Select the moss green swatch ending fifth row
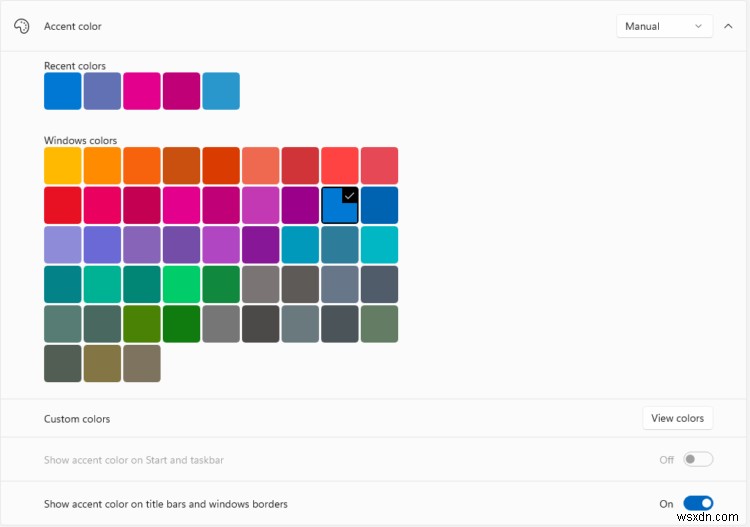Image resolution: width=750 pixels, height=527 pixels. (x=379, y=324)
